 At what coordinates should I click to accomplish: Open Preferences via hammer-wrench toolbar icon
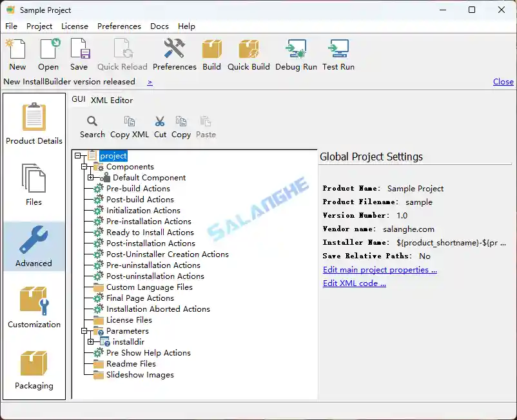tap(175, 49)
